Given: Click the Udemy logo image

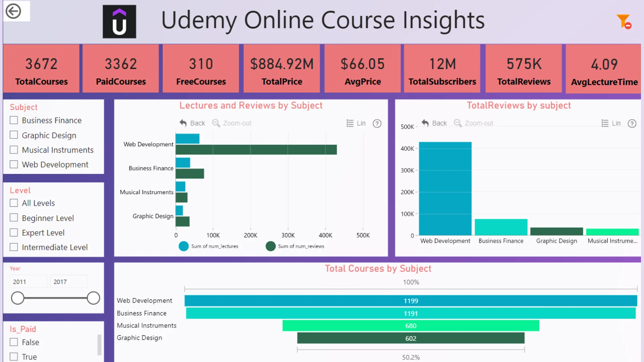Looking at the screenshot, I should (119, 21).
